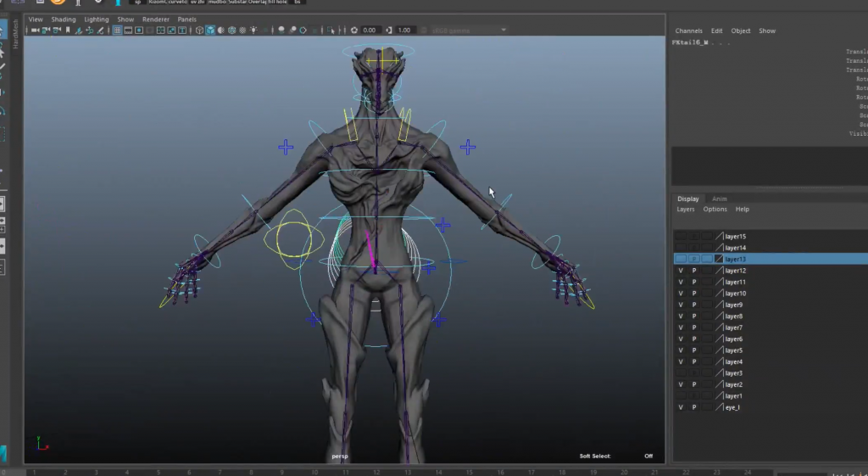Click the Exposure value field showing 0.00

(370, 30)
